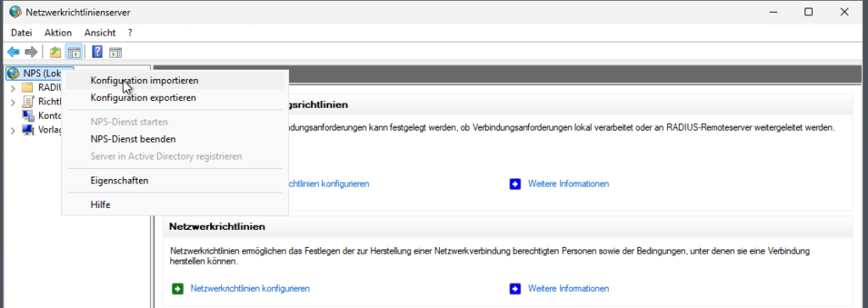Click the folder Up one level toolbar icon
The height and width of the screenshot is (308, 868).
[55, 52]
